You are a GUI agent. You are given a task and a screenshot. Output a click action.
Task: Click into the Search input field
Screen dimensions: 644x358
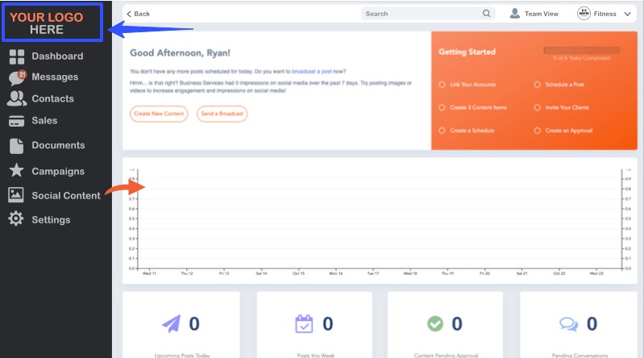click(419, 14)
